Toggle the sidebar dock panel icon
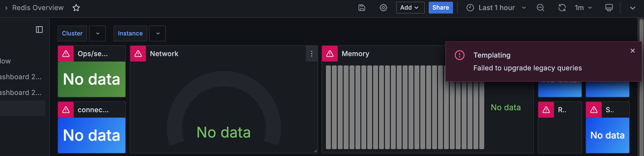644x156 pixels. coord(39,30)
